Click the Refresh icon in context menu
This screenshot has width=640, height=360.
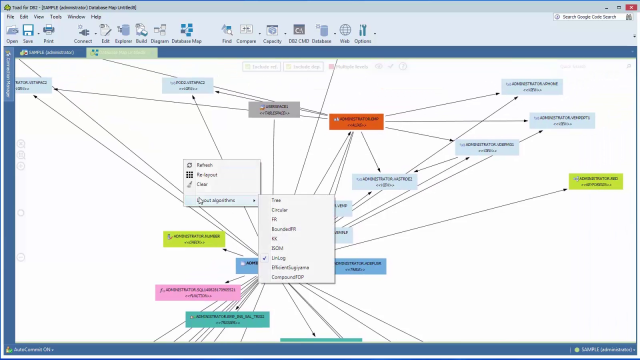coord(189,165)
